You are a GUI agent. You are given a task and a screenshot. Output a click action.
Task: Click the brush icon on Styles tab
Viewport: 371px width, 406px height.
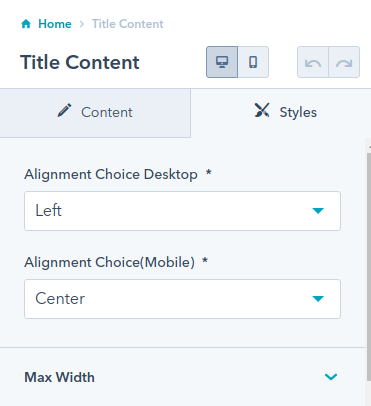click(262, 110)
